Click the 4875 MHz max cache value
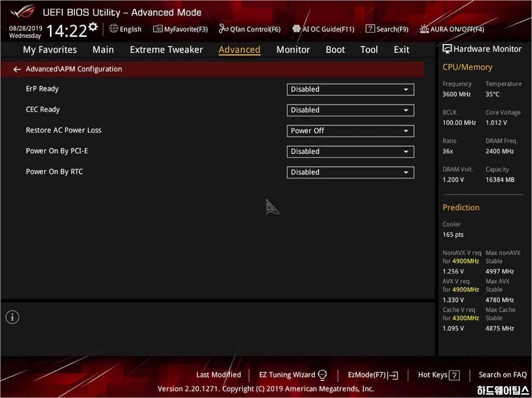 [x=499, y=328]
